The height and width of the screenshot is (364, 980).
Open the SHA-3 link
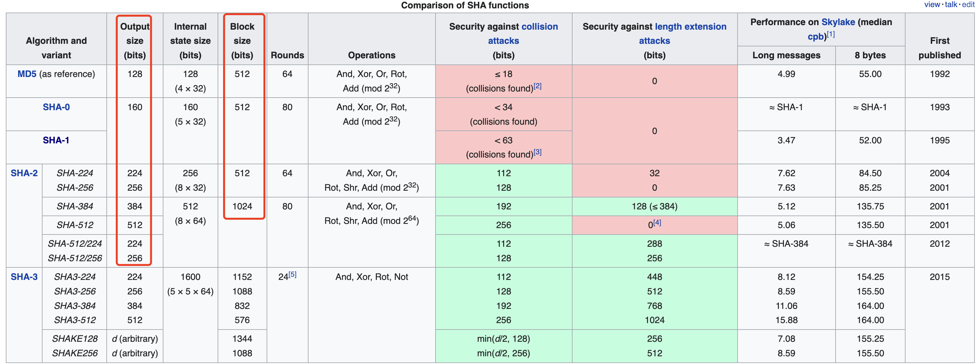[x=24, y=277]
